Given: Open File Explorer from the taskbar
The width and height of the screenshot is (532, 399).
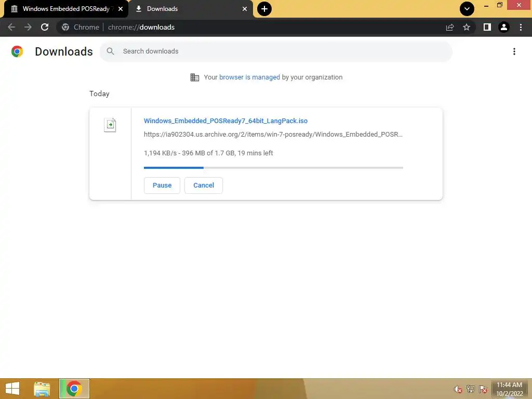Looking at the screenshot, I should 42,389.
